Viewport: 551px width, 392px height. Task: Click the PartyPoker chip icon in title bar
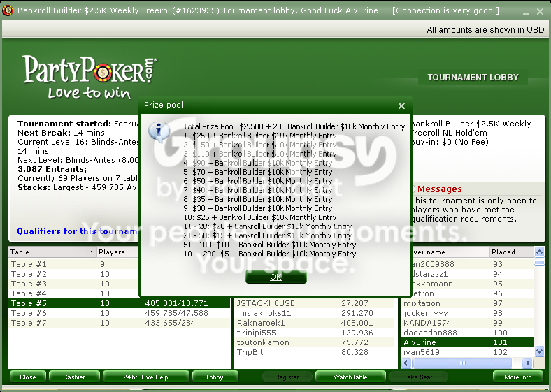(8, 10)
